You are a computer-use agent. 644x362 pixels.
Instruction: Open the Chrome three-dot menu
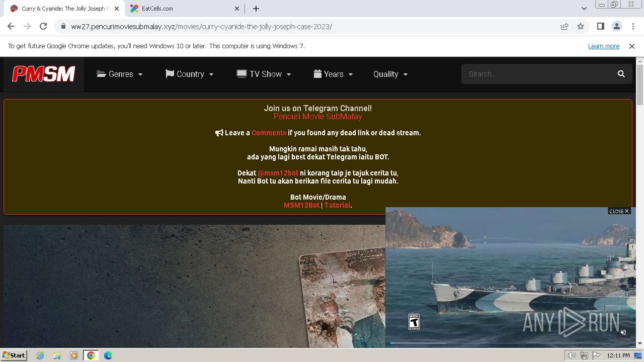(x=632, y=26)
